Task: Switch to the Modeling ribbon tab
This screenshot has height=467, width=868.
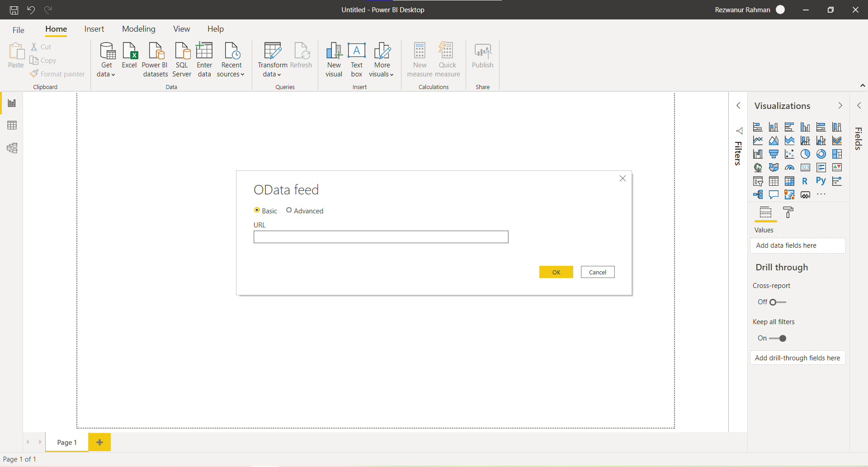Action: coord(138,28)
